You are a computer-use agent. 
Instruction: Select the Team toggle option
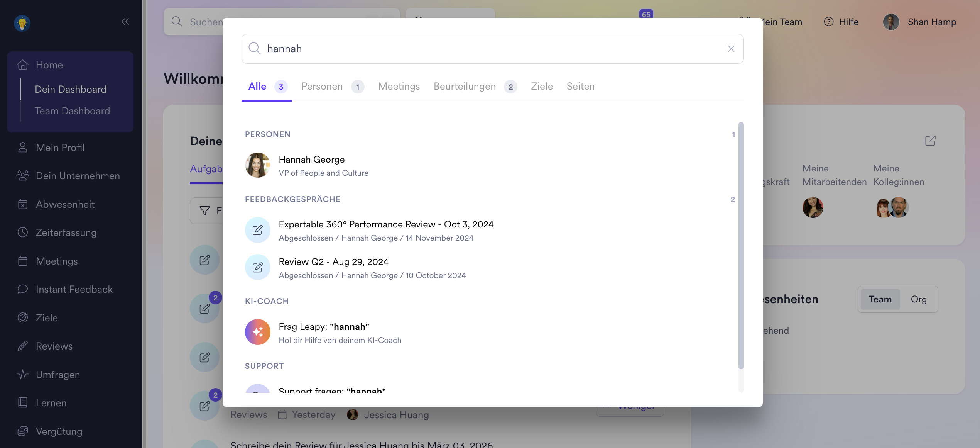coord(880,299)
